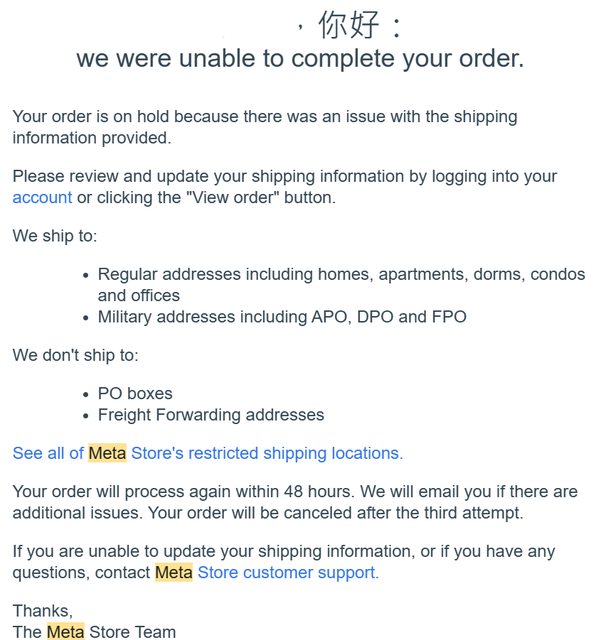Click the "We don't ship to:" label
The image size is (596, 640).
(76, 355)
